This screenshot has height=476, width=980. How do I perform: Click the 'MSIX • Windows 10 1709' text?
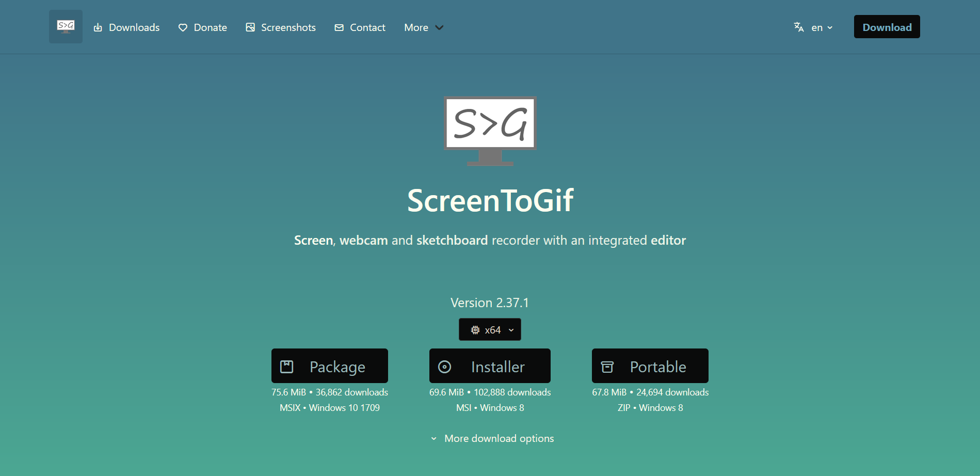click(330, 408)
